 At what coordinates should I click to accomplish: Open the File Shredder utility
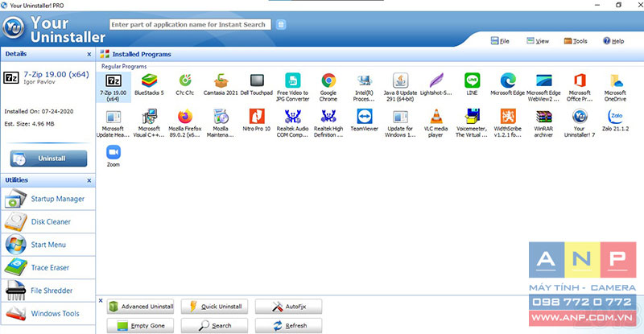click(48, 291)
